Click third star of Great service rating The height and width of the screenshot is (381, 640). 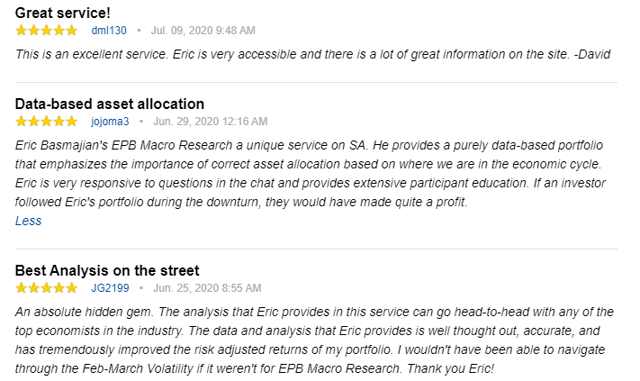tap(47, 31)
